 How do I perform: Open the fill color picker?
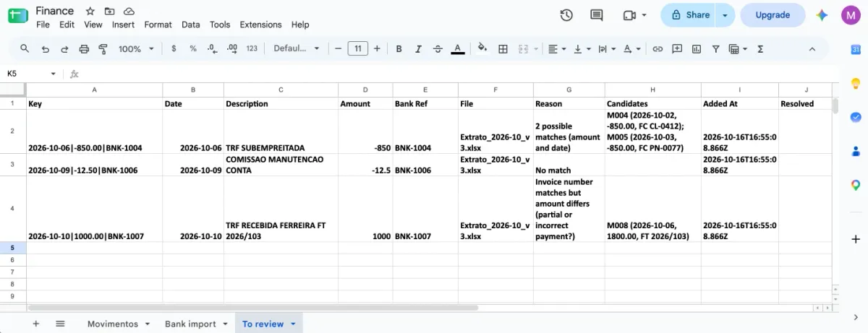coord(482,48)
